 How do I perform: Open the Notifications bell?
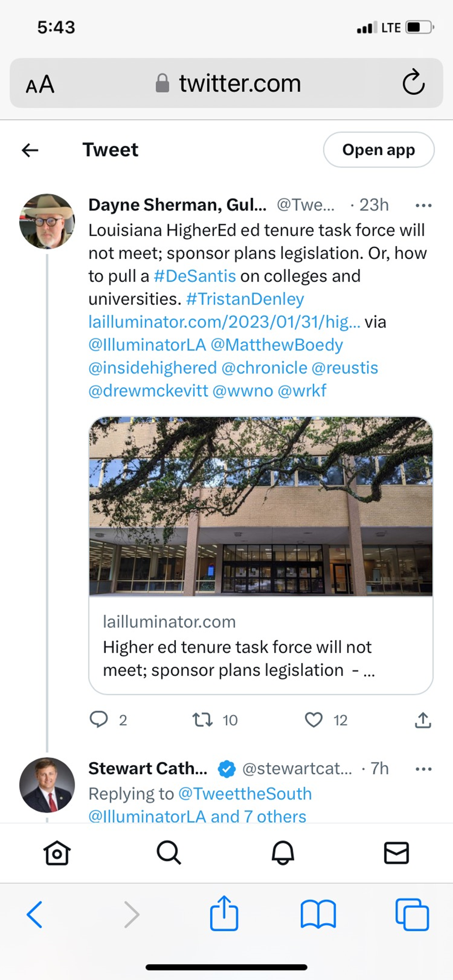click(283, 852)
